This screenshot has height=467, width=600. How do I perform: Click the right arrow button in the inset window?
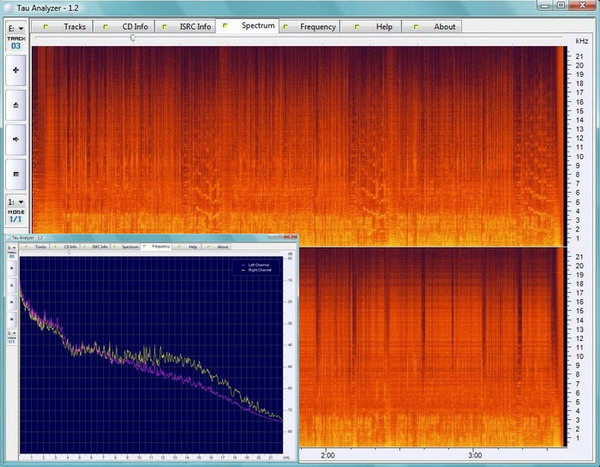13,300
